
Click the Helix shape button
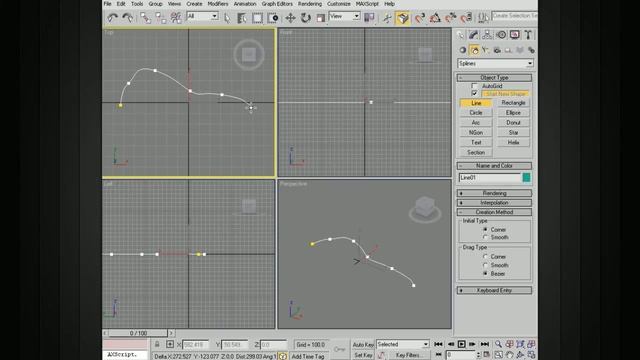pyautogui.click(x=513, y=142)
